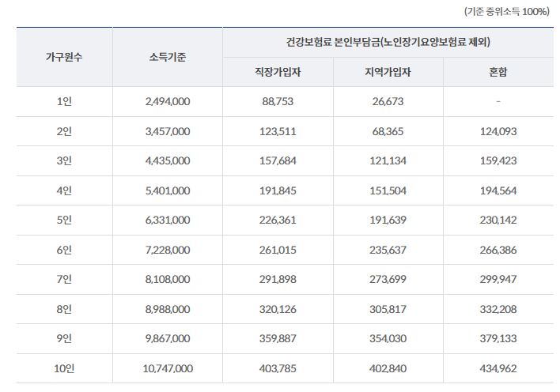Click income value 3,457,000
Viewport: 560px width, 392px height.
tap(168, 131)
